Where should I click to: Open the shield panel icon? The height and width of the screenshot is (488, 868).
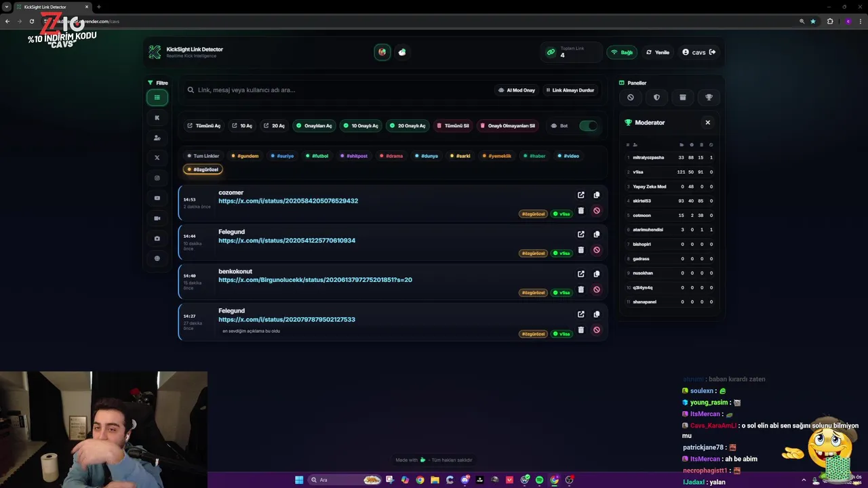coord(656,98)
